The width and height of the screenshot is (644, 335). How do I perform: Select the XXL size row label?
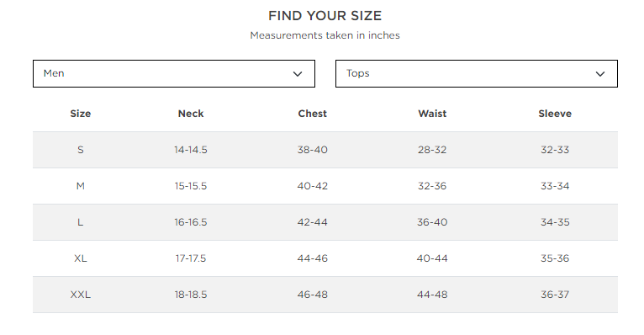pos(81,295)
